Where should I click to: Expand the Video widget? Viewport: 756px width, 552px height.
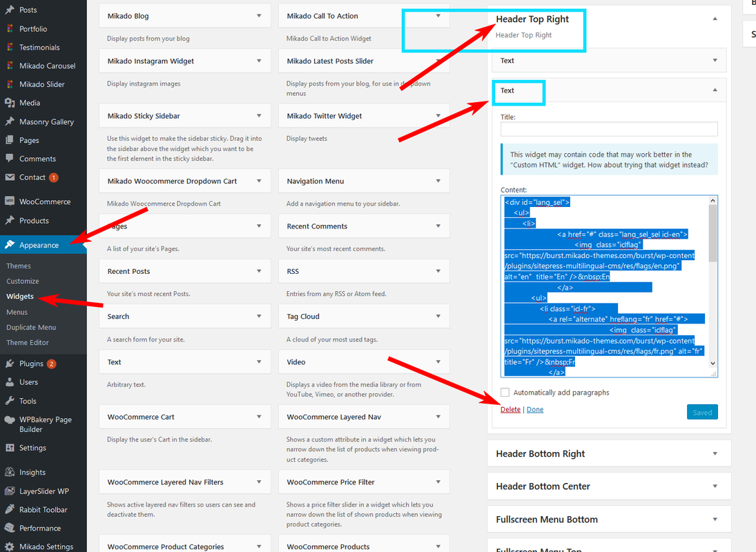click(438, 362)
